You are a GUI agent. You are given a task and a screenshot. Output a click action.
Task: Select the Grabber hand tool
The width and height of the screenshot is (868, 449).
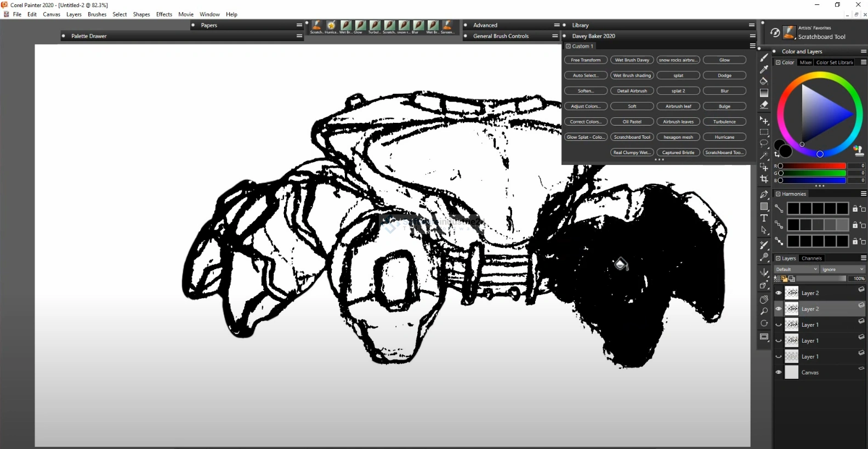click(x=764, y=299)
